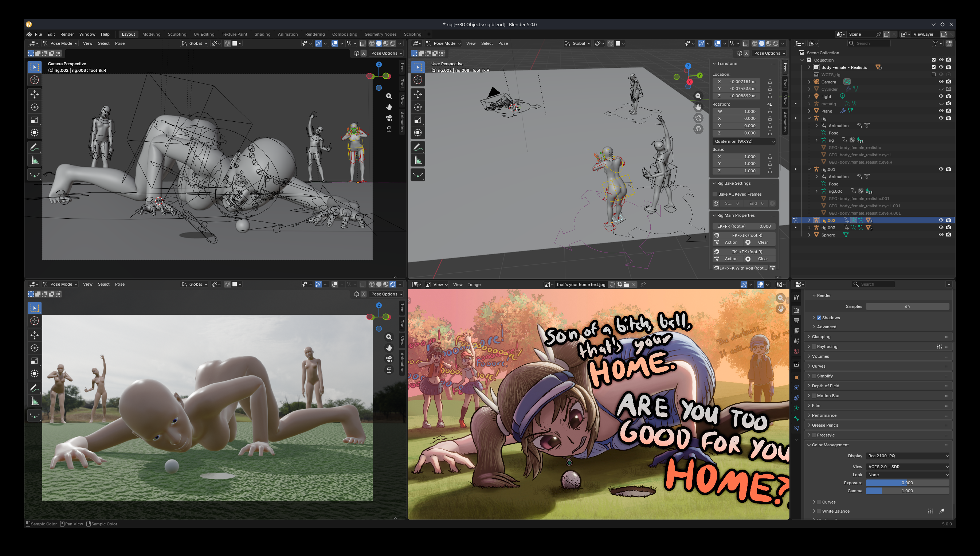Enable Bake All Keyed Frames checkbox
980x556 pixels.
click(715, 194)
